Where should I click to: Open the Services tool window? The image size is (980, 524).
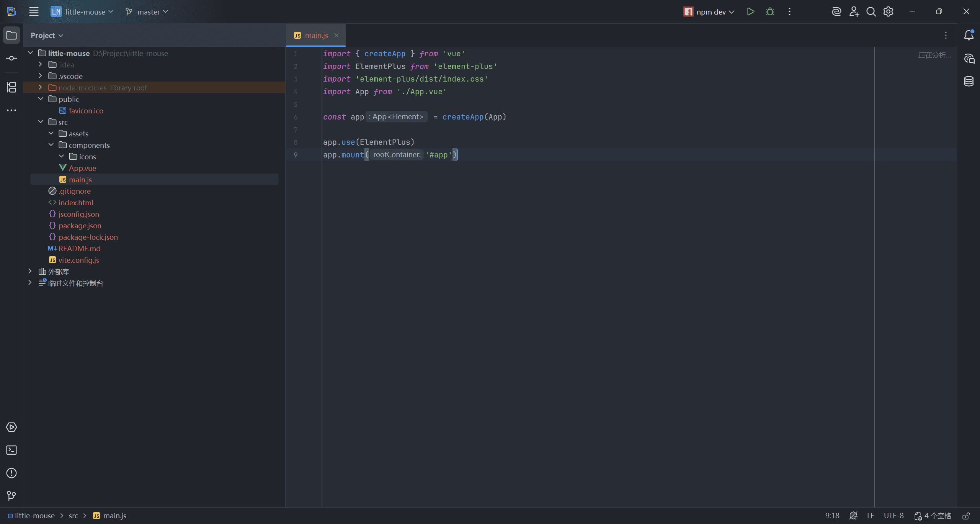[11, 427]
